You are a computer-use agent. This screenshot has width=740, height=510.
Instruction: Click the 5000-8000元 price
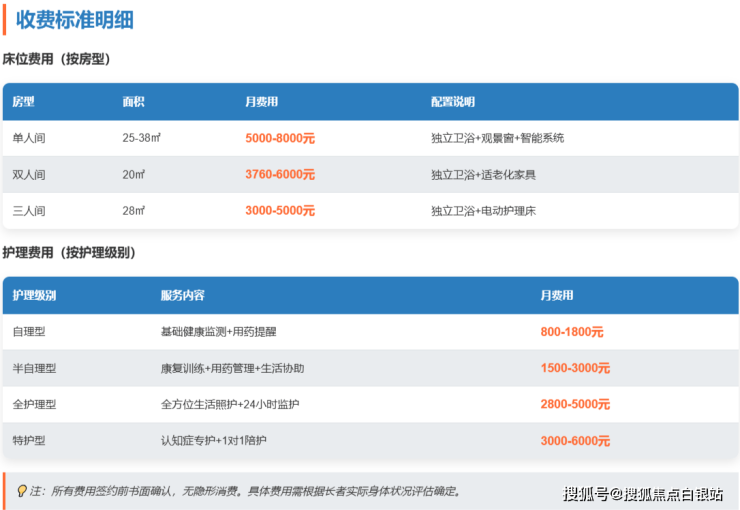pos(280,138)
